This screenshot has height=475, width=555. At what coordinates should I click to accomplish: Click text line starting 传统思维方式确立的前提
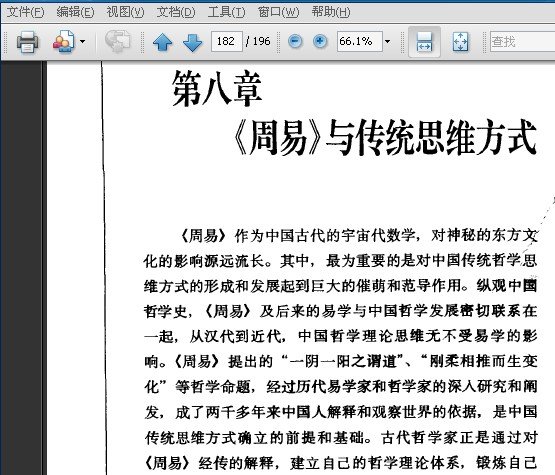coord(341,438)
